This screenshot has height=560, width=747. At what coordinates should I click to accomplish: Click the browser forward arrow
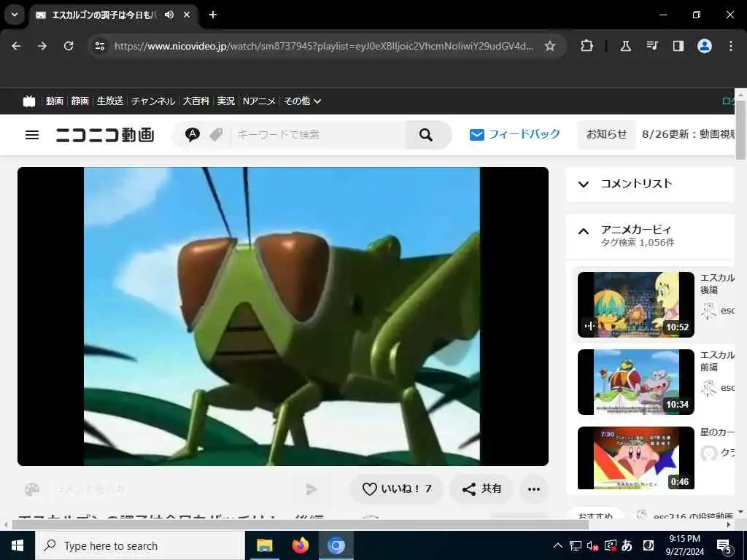(42, 46)
